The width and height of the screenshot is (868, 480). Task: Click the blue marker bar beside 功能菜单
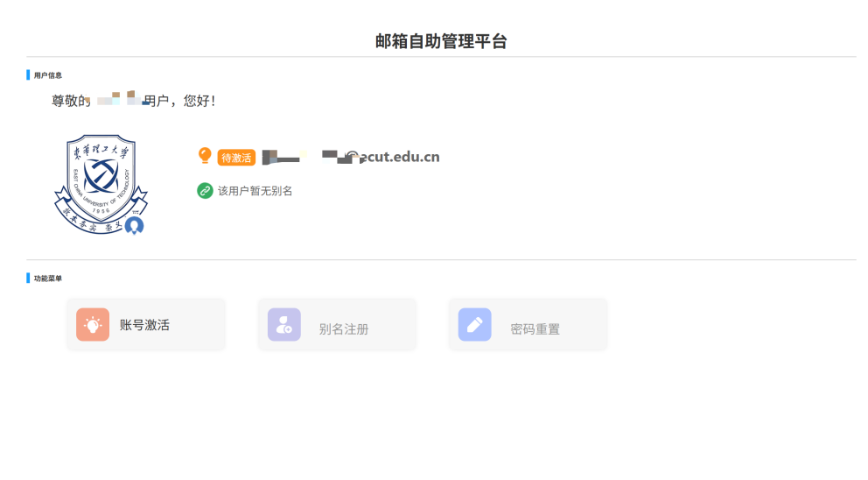tap(28, 278)
